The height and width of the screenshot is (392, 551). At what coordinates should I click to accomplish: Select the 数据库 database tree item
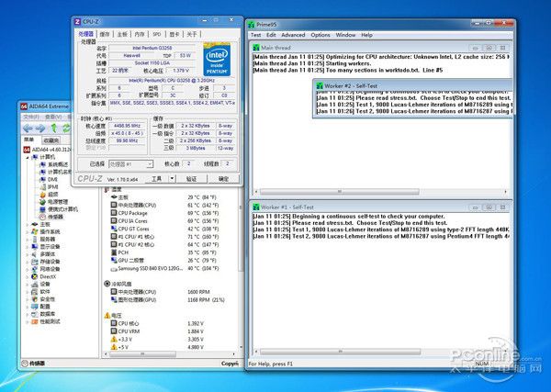pos(48,314)
